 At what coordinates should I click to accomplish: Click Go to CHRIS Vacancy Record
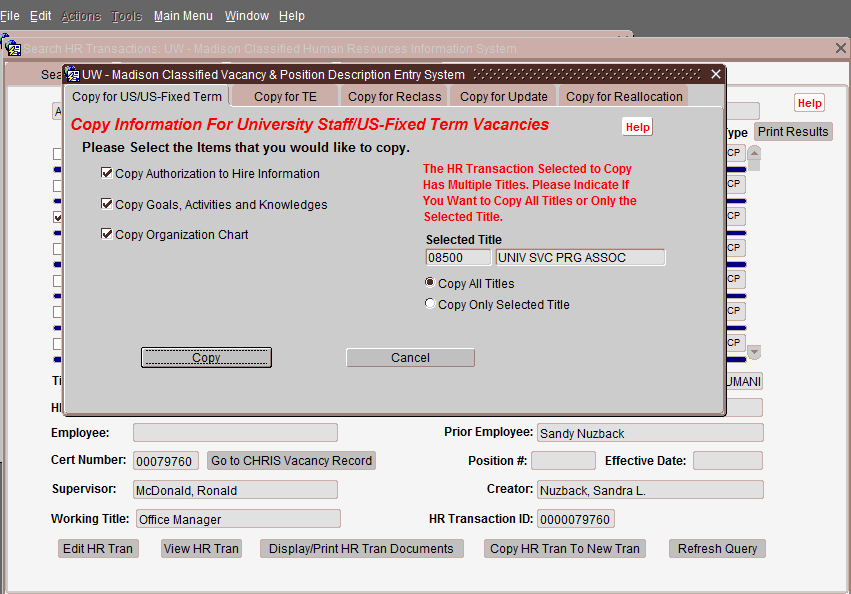(x=291, y=460)
